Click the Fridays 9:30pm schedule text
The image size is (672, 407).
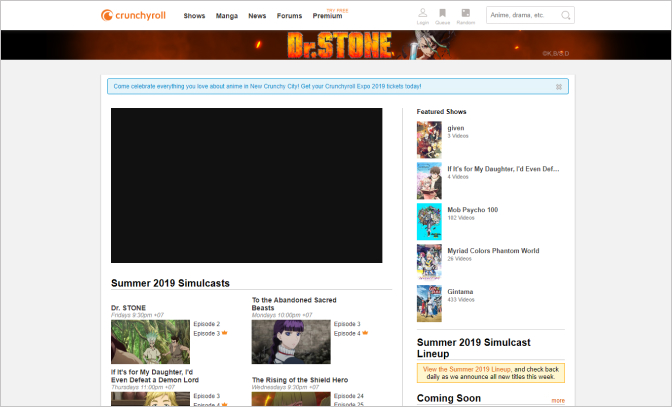[137, 315]
